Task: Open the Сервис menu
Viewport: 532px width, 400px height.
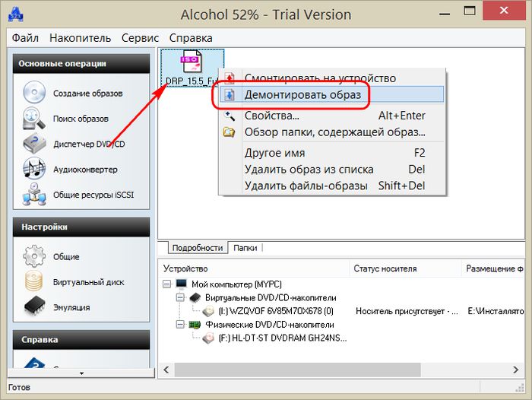Action: [140, 38]
